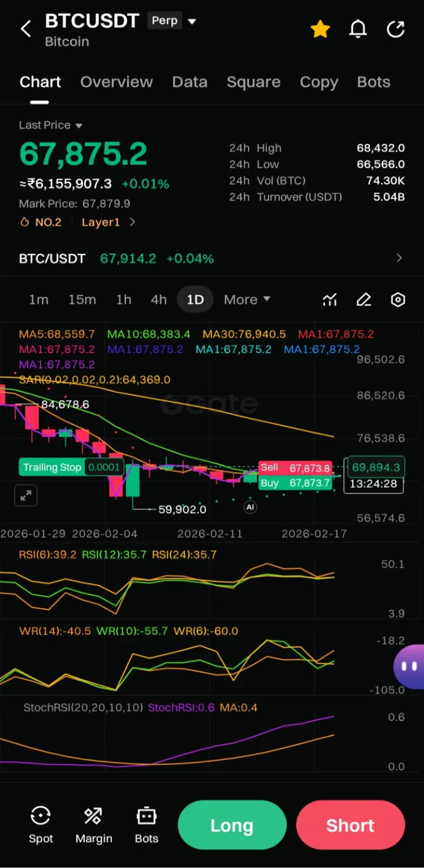Open price alerts bell icon
Image resolution: width=424 pixels, height=868 pixels.
[358, 29]
